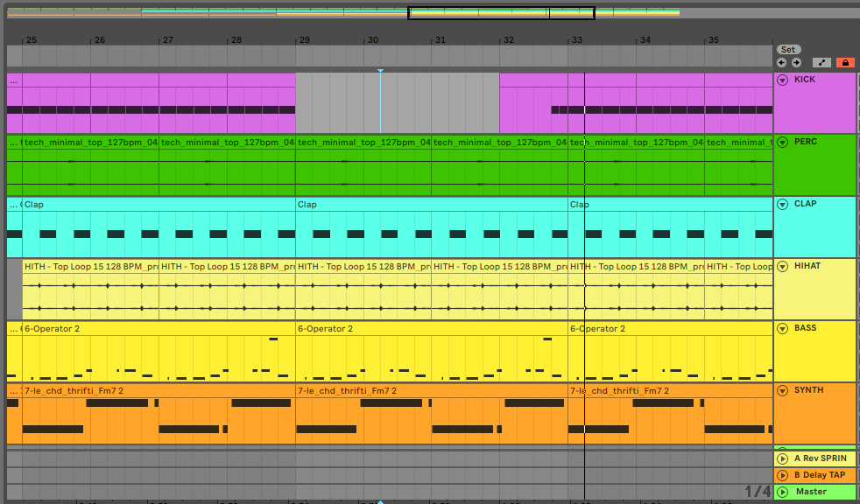Select the 7-le_chd_thrifti_Fm7 2 clip at bar 29

(x=432, y=390)
